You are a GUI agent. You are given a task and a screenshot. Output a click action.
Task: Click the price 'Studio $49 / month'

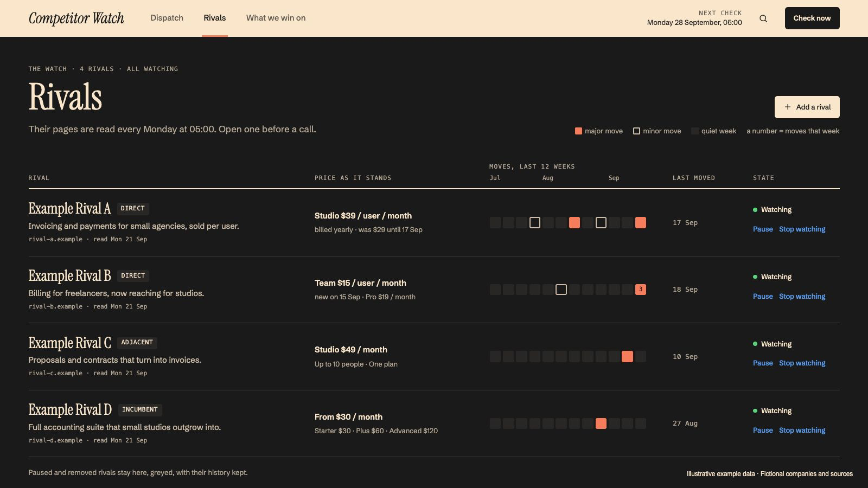[x=351, y=350]
